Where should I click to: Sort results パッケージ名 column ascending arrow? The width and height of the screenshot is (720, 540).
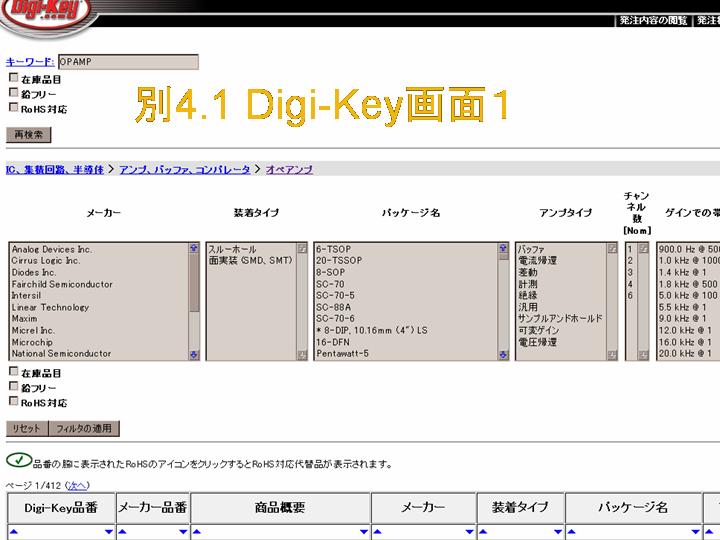tap(571, 532)
